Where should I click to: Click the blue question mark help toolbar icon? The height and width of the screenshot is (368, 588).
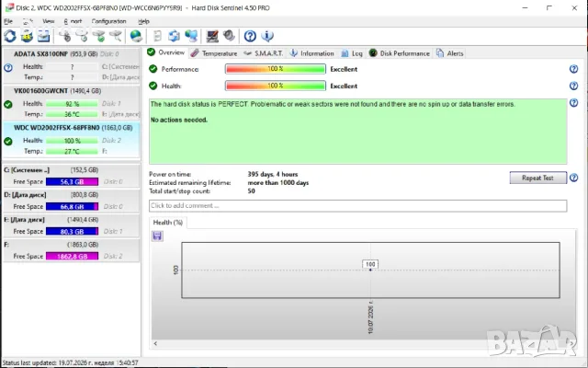tap(250, 36)
